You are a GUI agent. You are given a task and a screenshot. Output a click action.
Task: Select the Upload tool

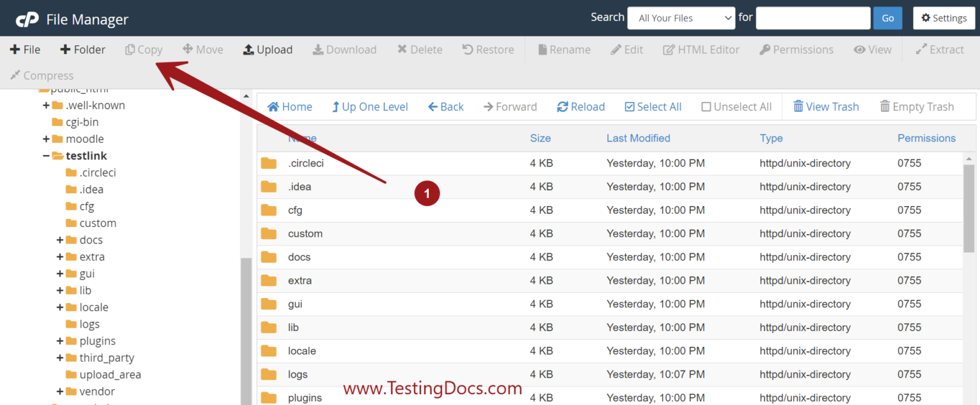[x=267, y=49]
